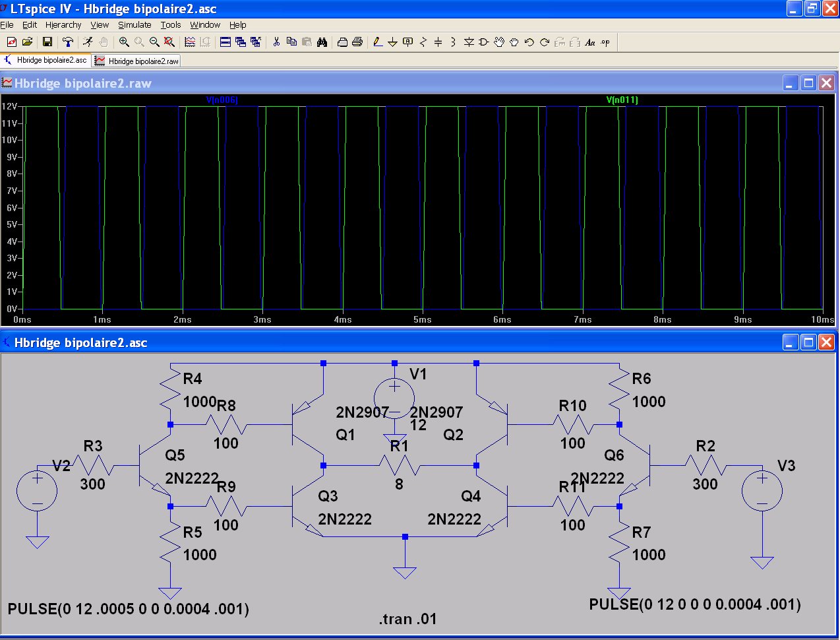Click the SPICE directive .op icon
The width and height of the screenshot is (840, 640).
tap(605, 42)
